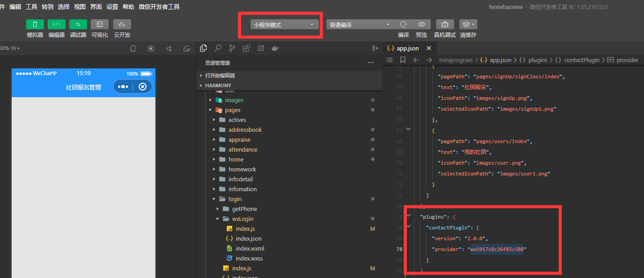Toggle the simulator panel button
This screenshot has height=278, width=644.
click(35, 24)
